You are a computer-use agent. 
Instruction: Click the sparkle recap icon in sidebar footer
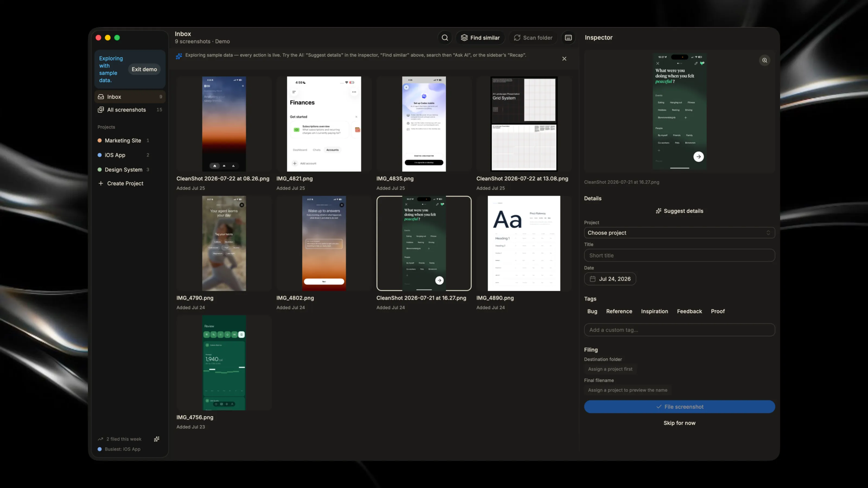coord(157,439)
